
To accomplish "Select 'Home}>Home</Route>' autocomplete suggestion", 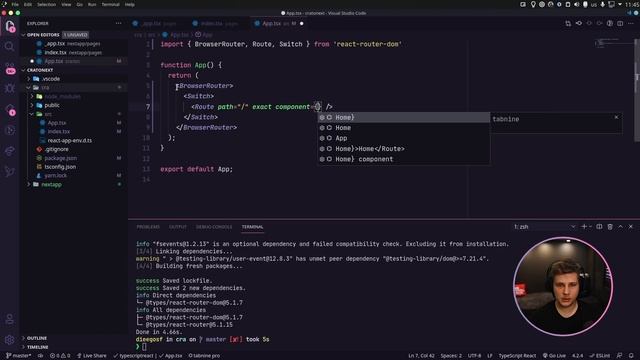I will pos(403,149).
